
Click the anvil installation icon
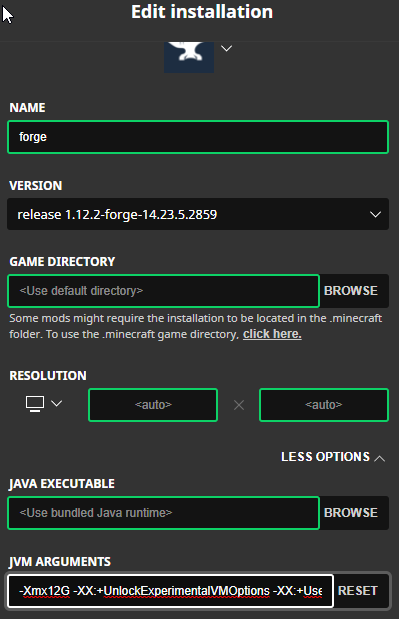[189, 57]
